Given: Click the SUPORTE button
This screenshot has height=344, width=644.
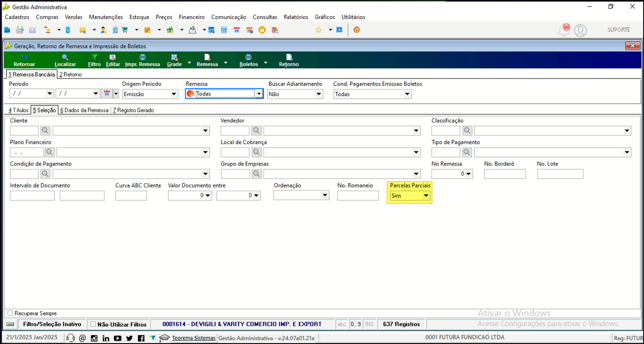Looking at the screenshot, I should (x=619, y=30).
